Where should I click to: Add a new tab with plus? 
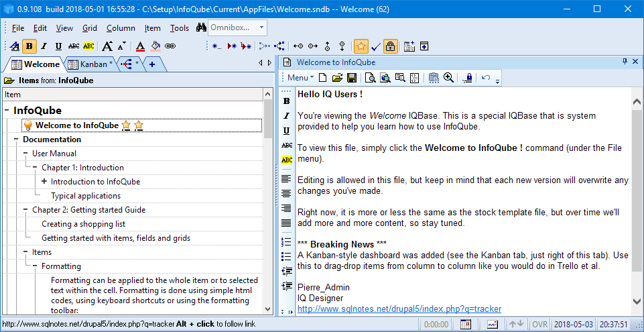point(152,64)
